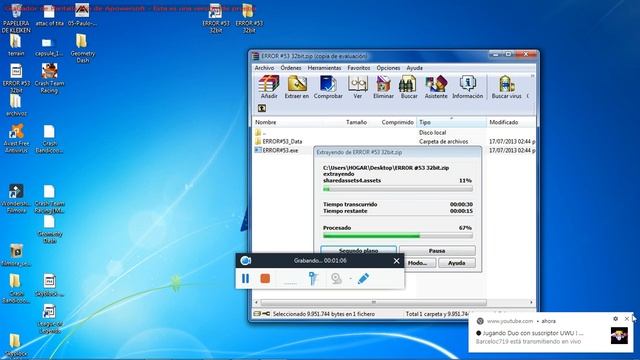Screen dimensions: 640x360
Task: Select the League of Legends desktop shortcut
Action: (x=49, y=319)
